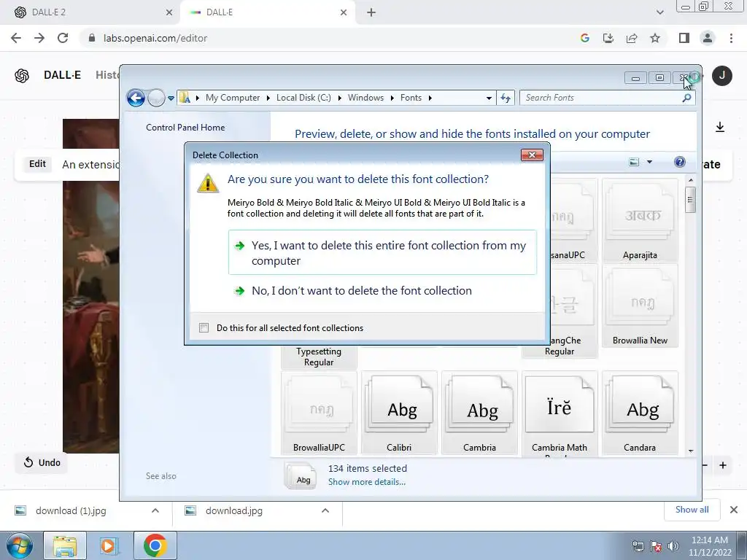Click the Search Fonts magnifier icon

pos(686,98)
